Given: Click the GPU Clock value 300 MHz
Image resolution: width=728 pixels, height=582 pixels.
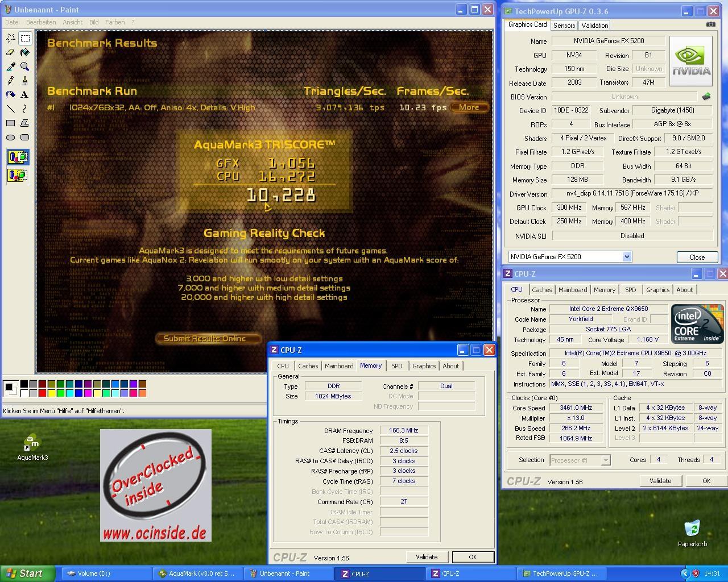Looking at the screenshot, I should 569,207.
